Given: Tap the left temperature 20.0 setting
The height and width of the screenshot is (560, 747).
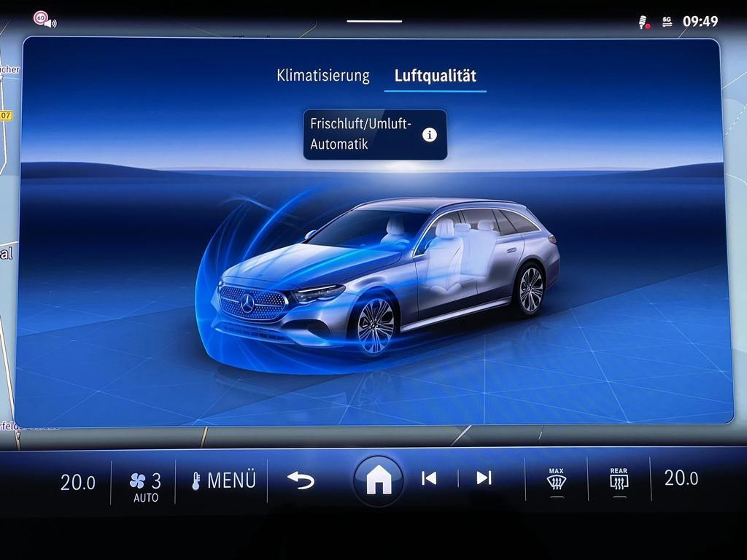Looking at the screenshot, I should point(77,483).
